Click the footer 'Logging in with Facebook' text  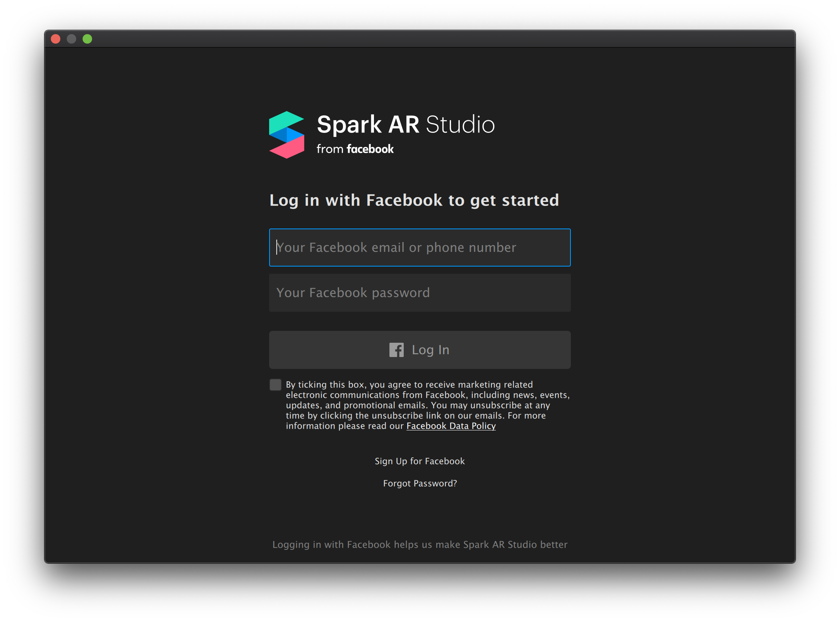coord(420,545)
